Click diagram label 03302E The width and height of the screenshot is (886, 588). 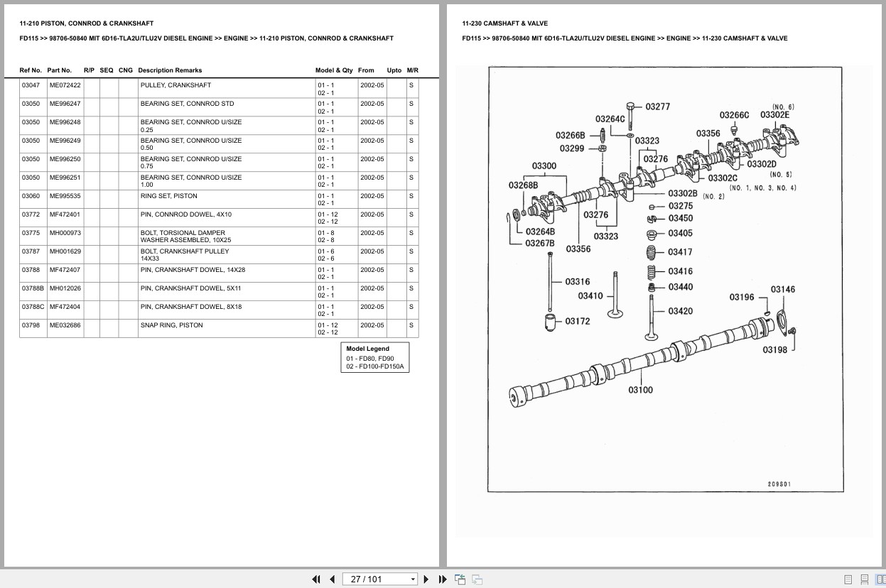(x=774, y=115)
